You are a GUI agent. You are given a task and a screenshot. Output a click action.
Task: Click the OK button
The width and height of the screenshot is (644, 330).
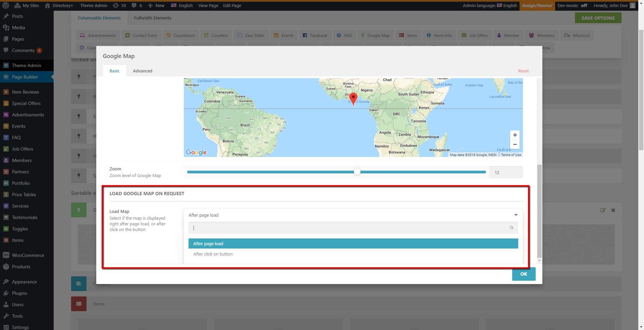(x=524, y=274)
